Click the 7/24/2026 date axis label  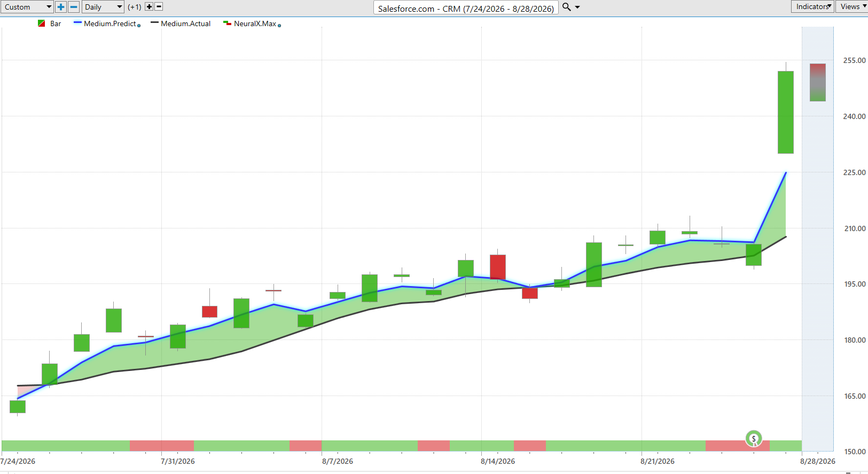(18, 461)
